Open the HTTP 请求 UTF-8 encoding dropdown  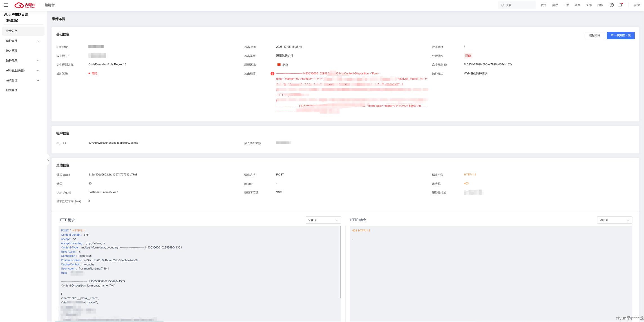(323, 220)
